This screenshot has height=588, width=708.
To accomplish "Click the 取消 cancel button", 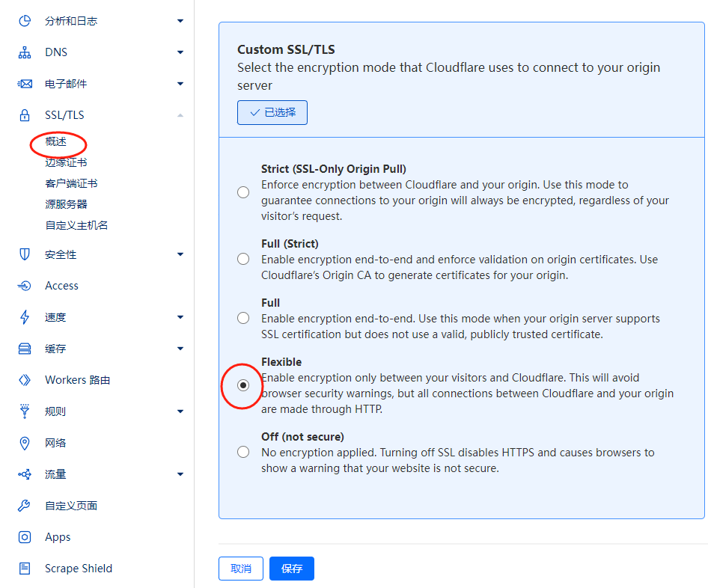I will 241,569.
